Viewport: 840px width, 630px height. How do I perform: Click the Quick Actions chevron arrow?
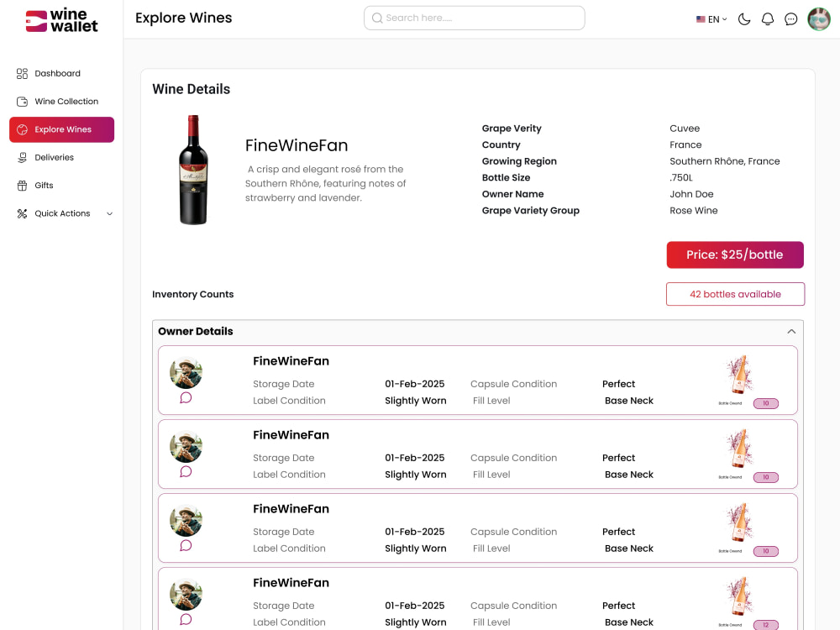(110, 213)
